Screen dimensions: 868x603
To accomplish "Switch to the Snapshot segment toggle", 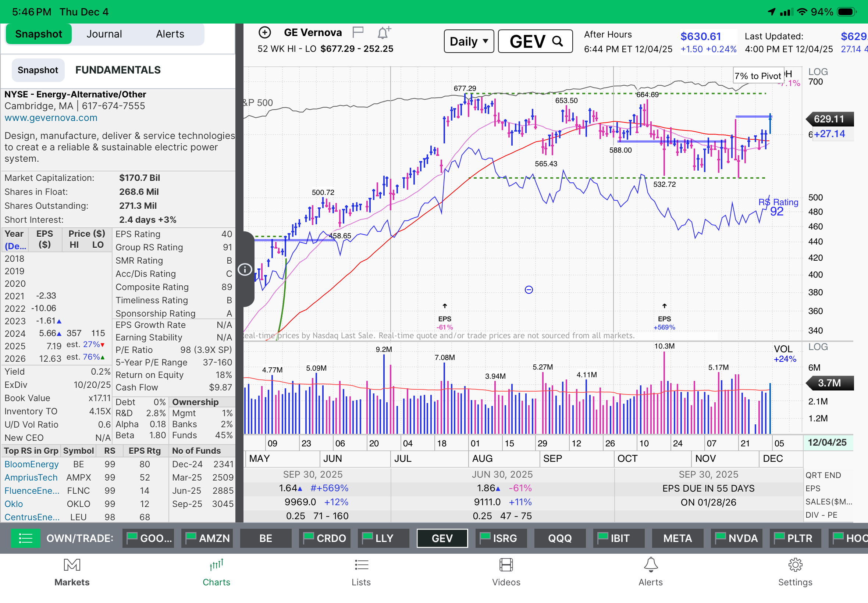I will pos(38,70).
